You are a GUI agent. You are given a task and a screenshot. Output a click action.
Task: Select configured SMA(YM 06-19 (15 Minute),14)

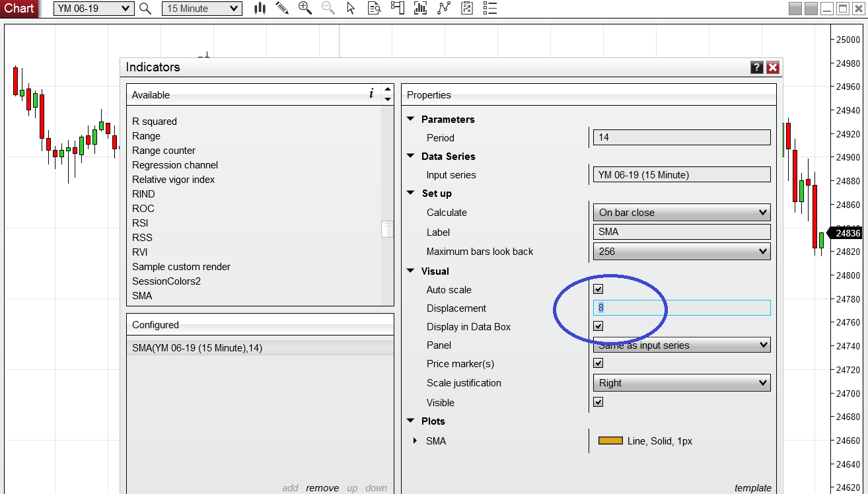pos(260,348)
